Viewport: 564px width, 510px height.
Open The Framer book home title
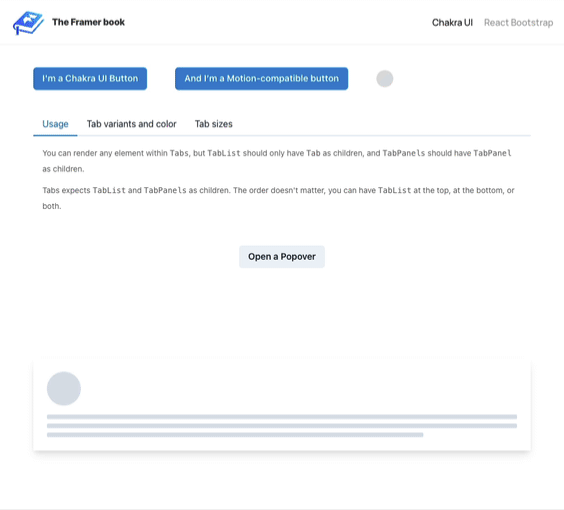[x=88, y=22]
